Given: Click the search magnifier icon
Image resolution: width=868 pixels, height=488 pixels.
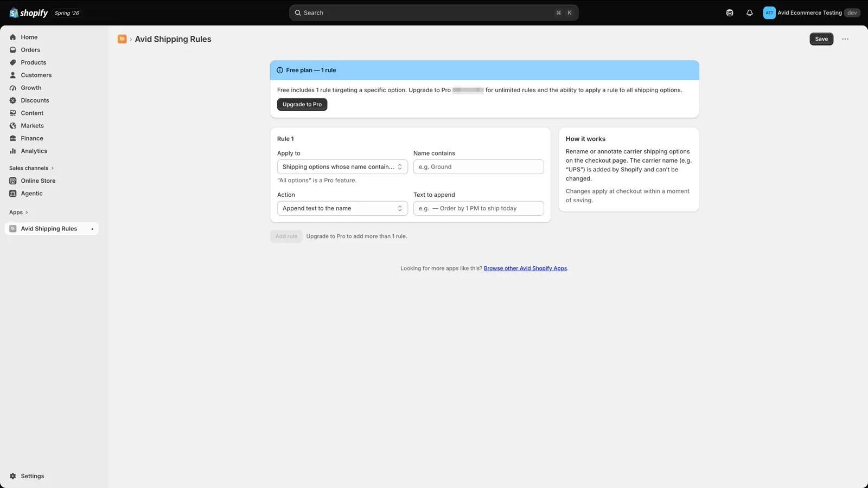Looking at the screenshot, I should (298, 13).
